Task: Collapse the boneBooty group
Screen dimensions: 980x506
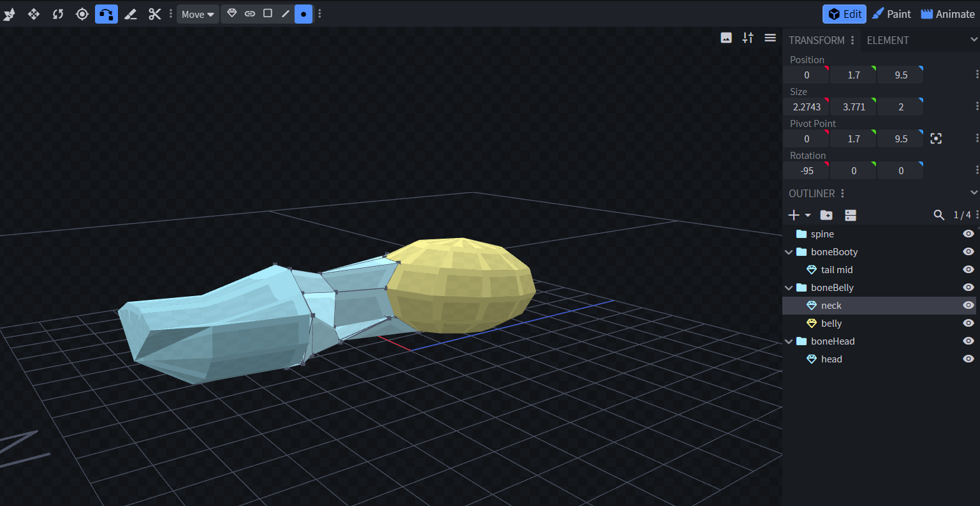Action: (x=789, y=252)
